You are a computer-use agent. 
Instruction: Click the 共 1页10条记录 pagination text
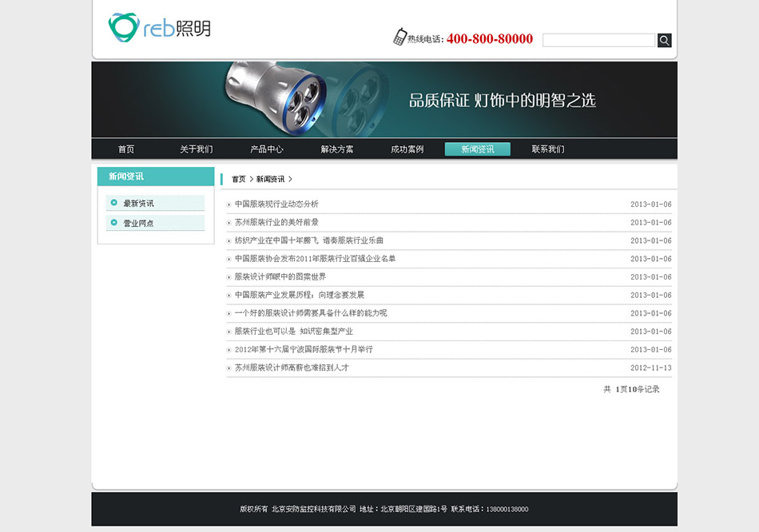point(631,389)
